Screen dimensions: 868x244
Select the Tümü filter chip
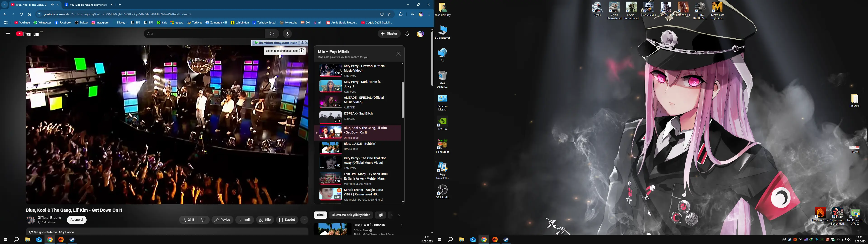pos(321,215)
